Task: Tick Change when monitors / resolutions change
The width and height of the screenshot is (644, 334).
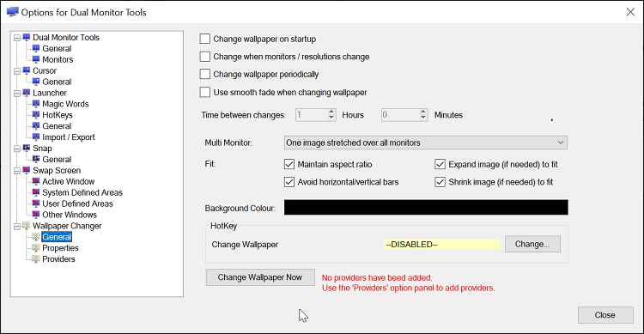Action: (205, 57)
